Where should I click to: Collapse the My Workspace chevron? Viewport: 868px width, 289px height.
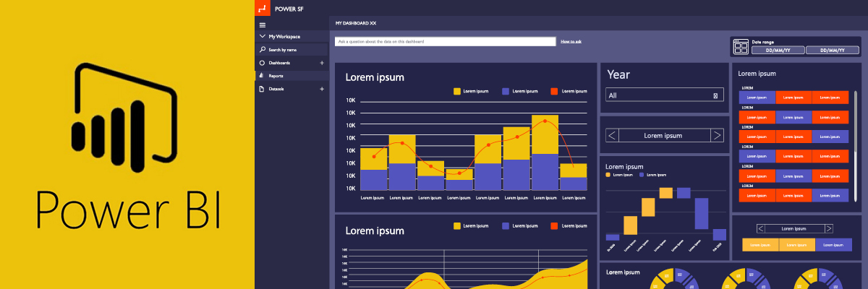[262, 36]
